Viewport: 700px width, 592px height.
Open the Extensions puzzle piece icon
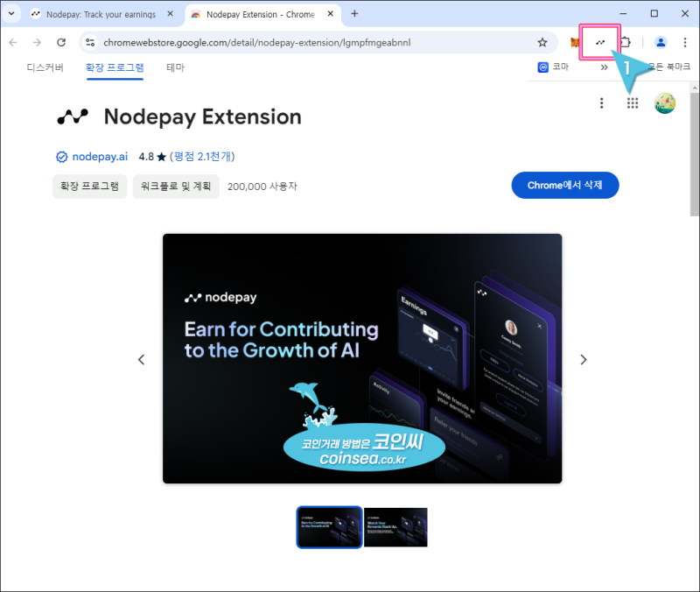click(626, 41)
